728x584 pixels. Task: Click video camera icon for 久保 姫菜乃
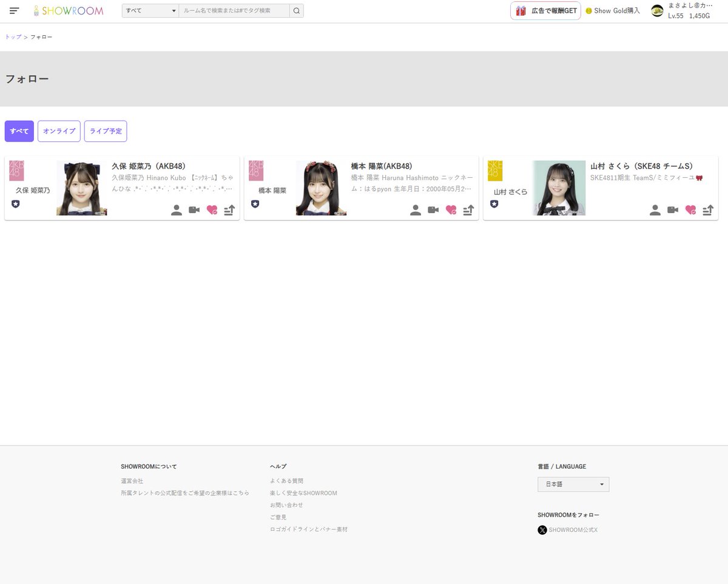coord(194,210)
